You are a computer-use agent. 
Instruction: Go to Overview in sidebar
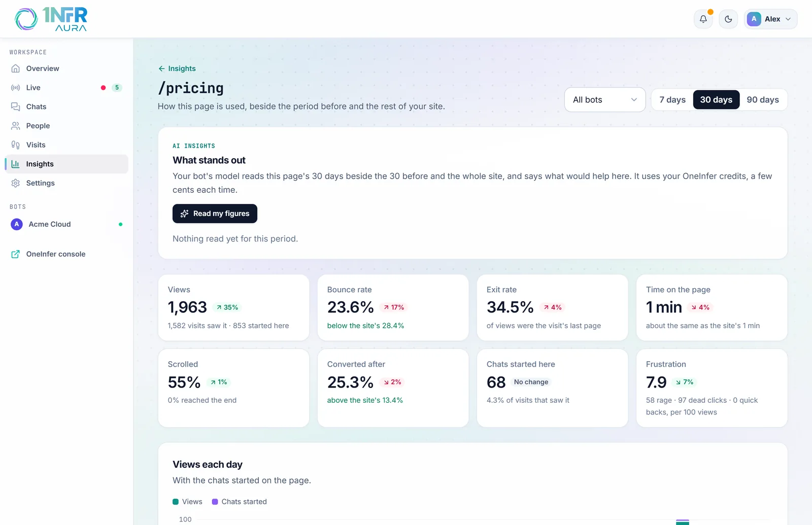pyautogui.click(x=66, y=68)
